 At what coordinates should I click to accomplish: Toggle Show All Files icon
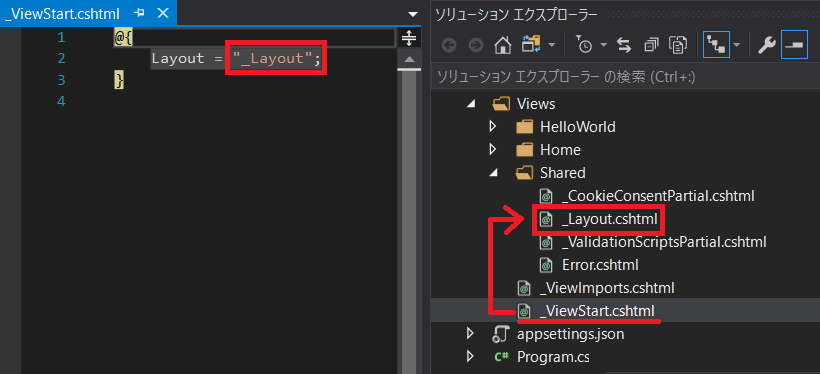click(678, 46)
